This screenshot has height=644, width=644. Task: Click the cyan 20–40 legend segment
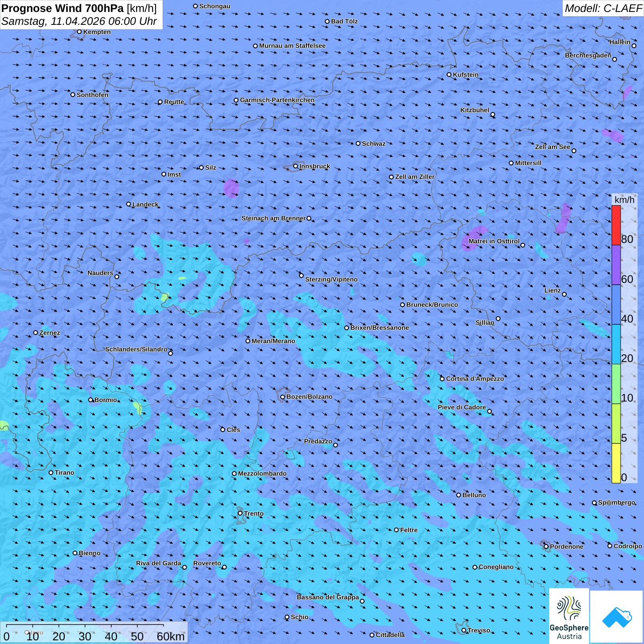(616, 345)
